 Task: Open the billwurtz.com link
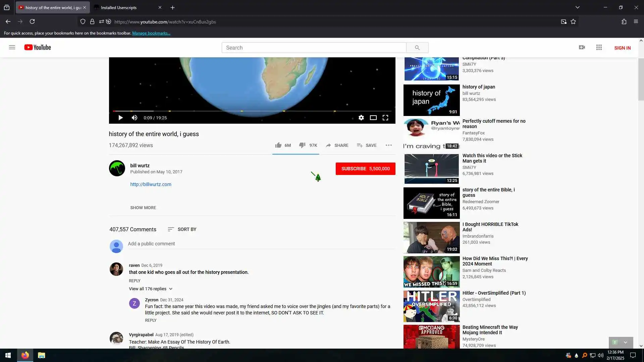[x=151, y=184]
